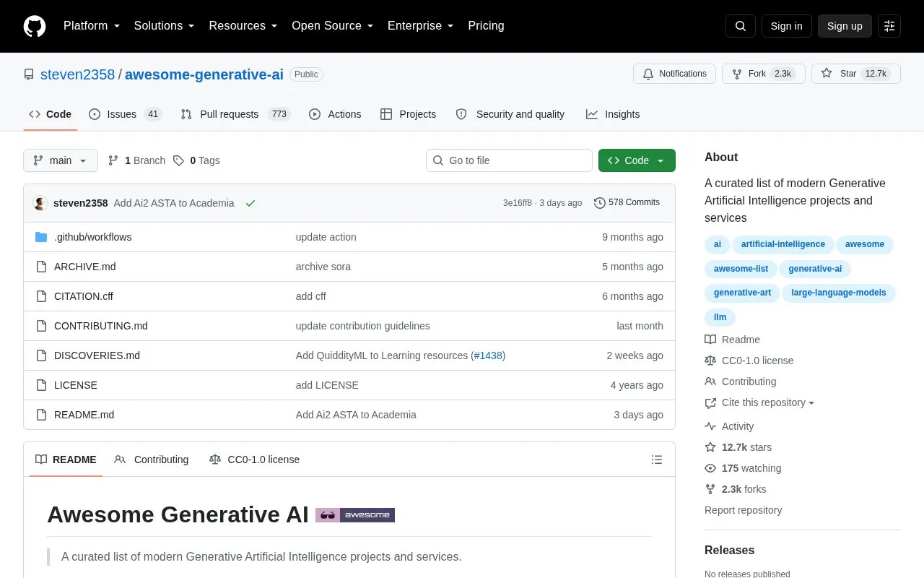This screenshot has width=924, height=578.
Task: Open the Insights tab
Action: click(x=613, y=114)
